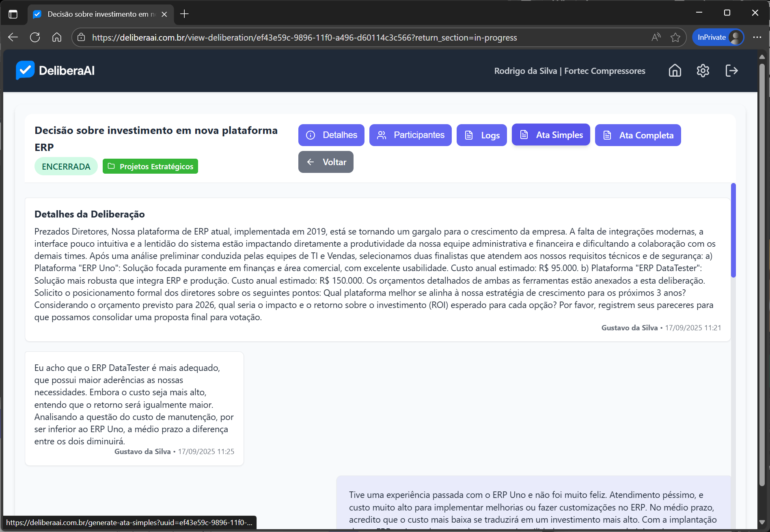
Task: Open the Detalhes section
Action: (331, 135)
